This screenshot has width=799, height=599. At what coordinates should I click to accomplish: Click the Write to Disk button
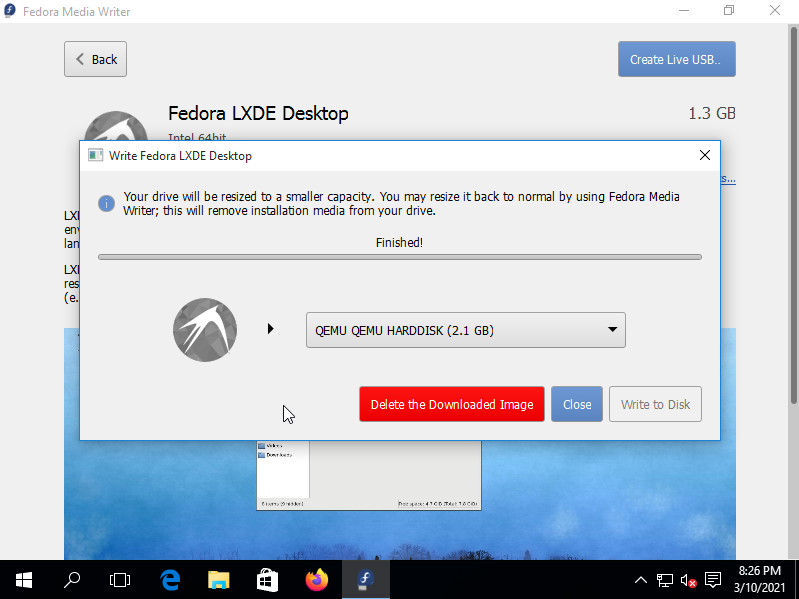[x=655, y=404]
